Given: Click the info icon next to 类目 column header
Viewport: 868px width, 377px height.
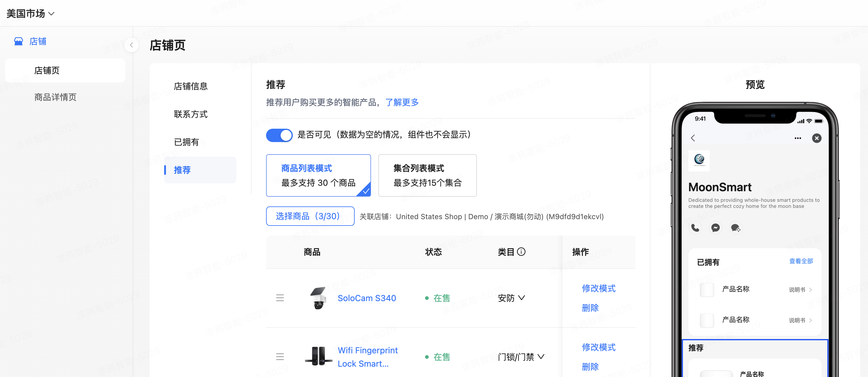Looking at the screenshot, I should (522, 252).
